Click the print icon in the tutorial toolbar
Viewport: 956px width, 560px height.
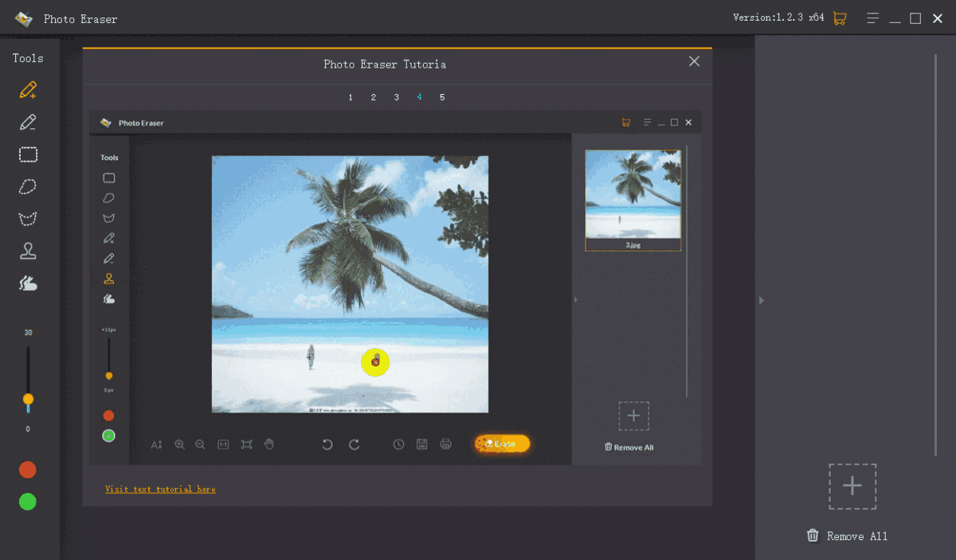click(445, 444)
